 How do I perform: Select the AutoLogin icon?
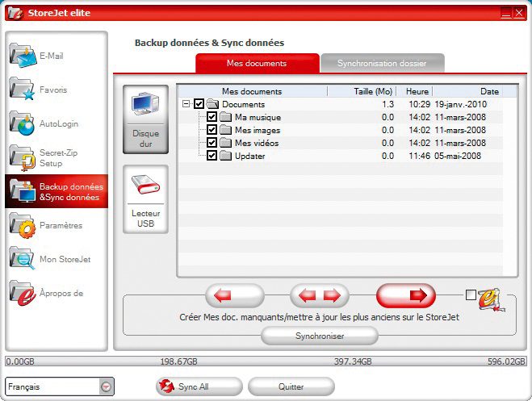point(23,123)
